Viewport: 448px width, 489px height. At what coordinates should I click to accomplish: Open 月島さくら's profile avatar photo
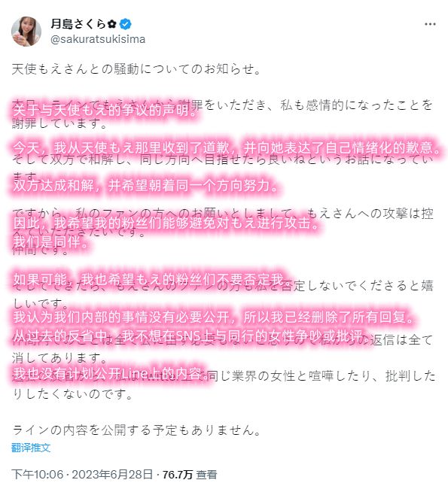click(26, 31)
